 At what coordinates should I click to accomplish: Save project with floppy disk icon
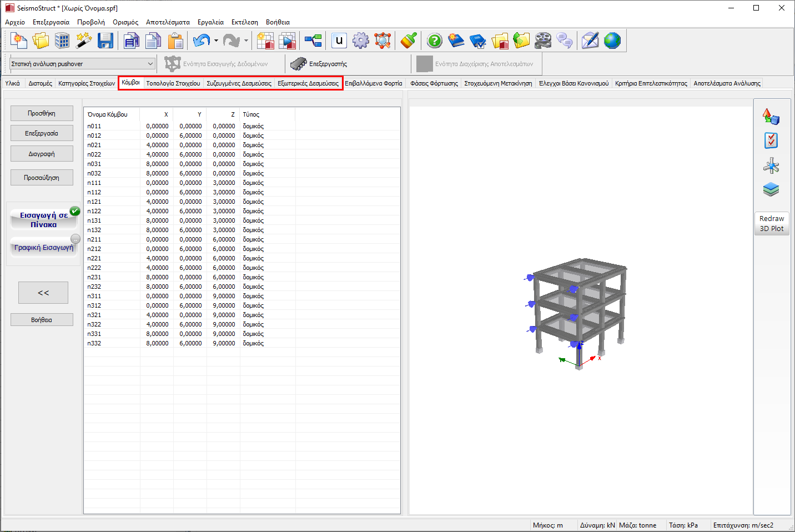pyautogui.click(x=105, y=41)
